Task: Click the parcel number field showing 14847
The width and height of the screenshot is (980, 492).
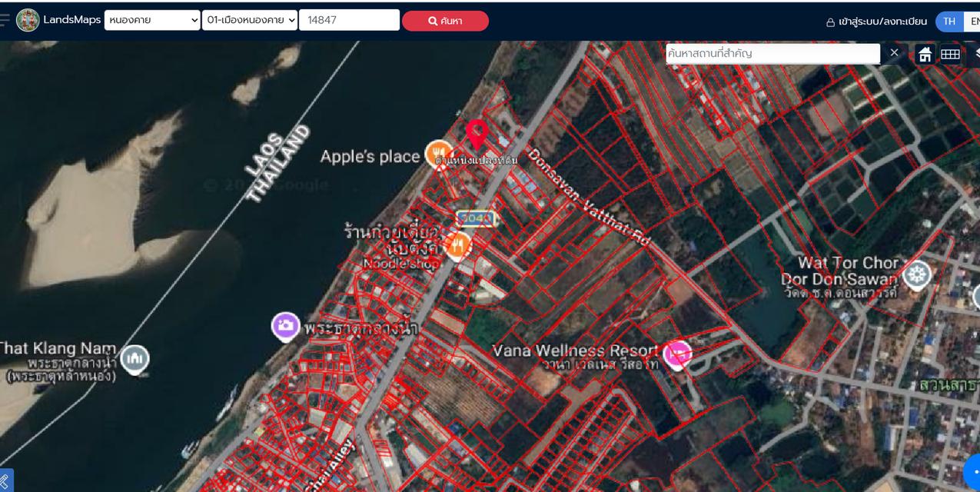Action: click(x=349, y=20)
